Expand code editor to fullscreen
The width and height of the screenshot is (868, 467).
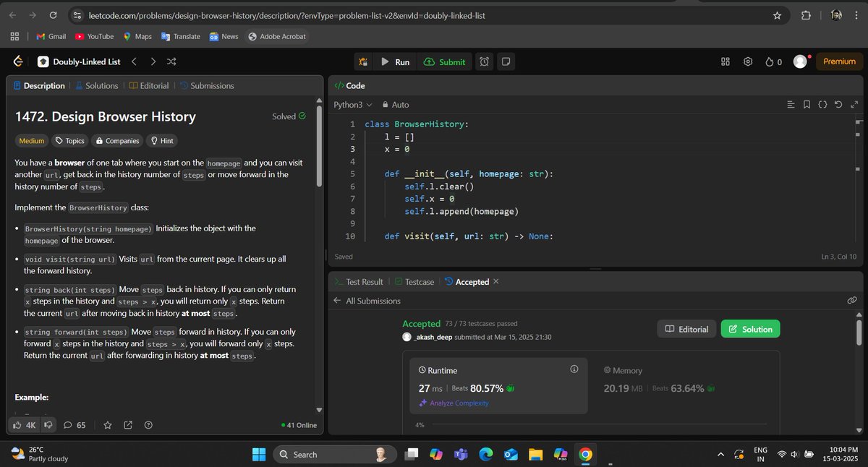pyautogui.click(x=855, y=105)
